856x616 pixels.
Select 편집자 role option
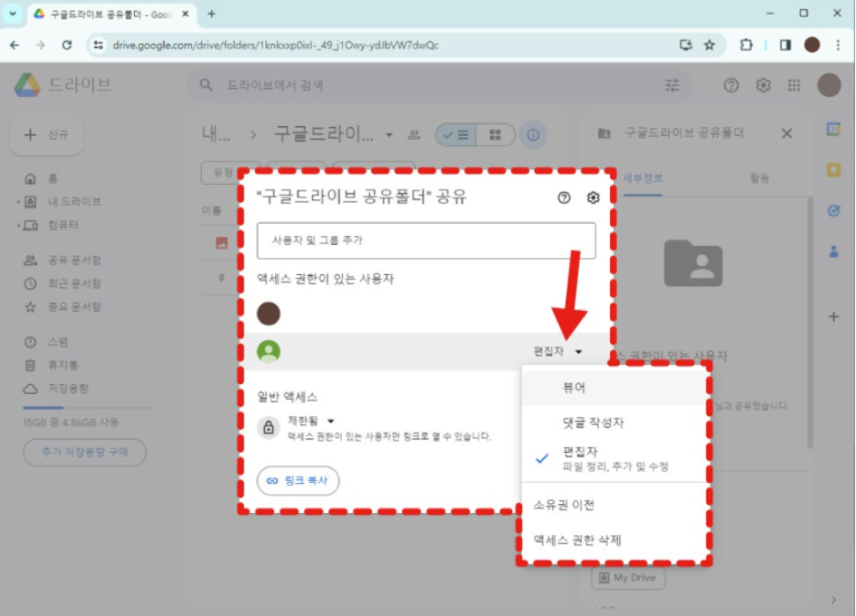pyautogui.click(x=614, y=458)
